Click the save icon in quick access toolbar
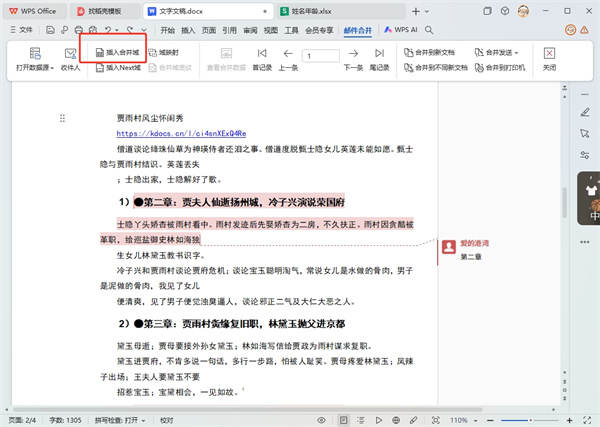The width and height of the screenshot is (600, 427). [50, 30]
